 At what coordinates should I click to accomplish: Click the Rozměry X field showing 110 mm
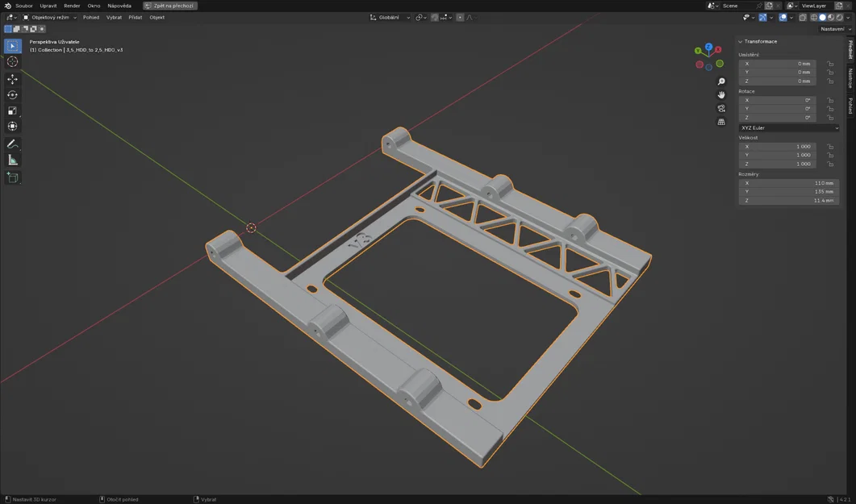(x=789, y=183)
